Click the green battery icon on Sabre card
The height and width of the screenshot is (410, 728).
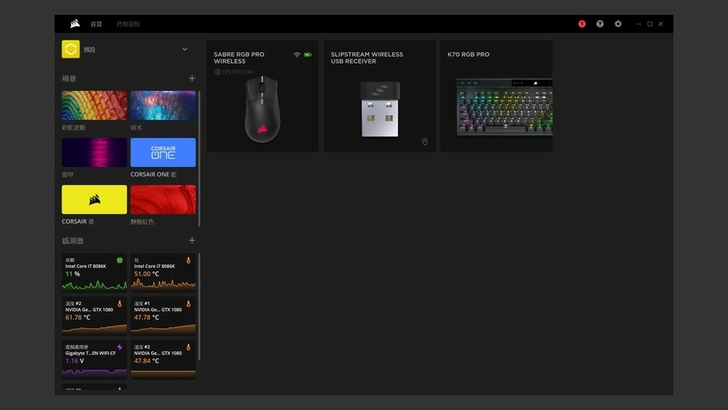pos(308,55)
